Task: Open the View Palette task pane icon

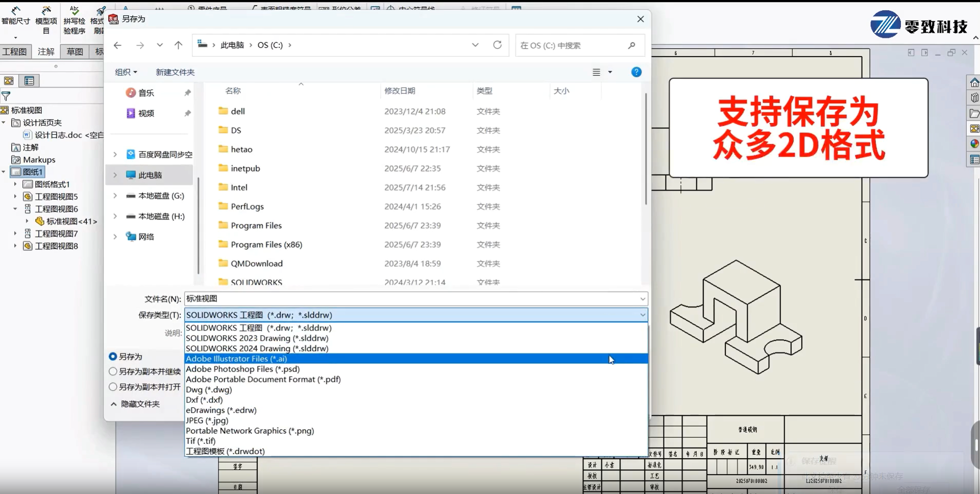Action: [x=974, y=129]
